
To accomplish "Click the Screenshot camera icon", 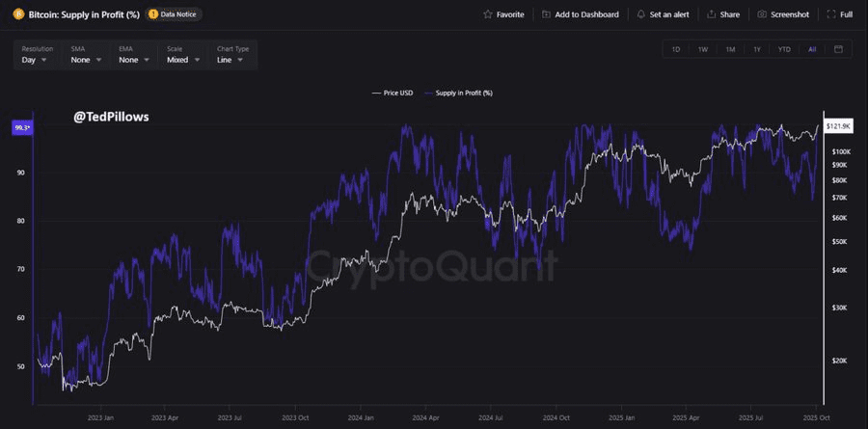I will tap(762, 14).
